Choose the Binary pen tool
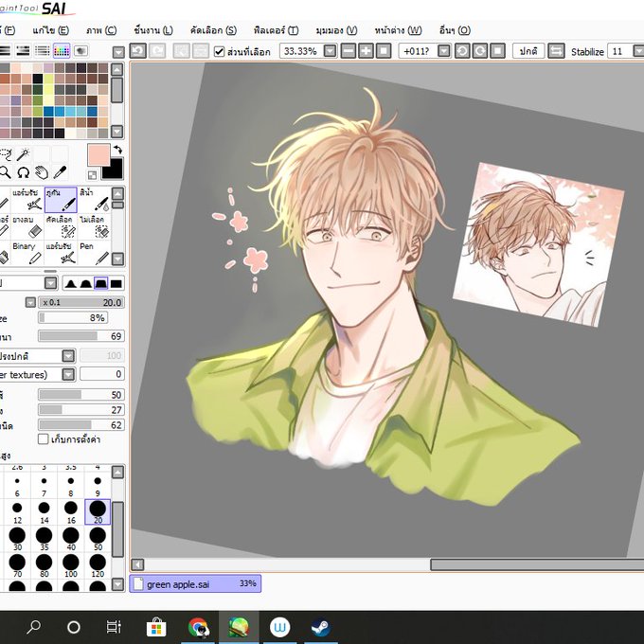Viewport: 644px width, 644px height. point(27,253)
